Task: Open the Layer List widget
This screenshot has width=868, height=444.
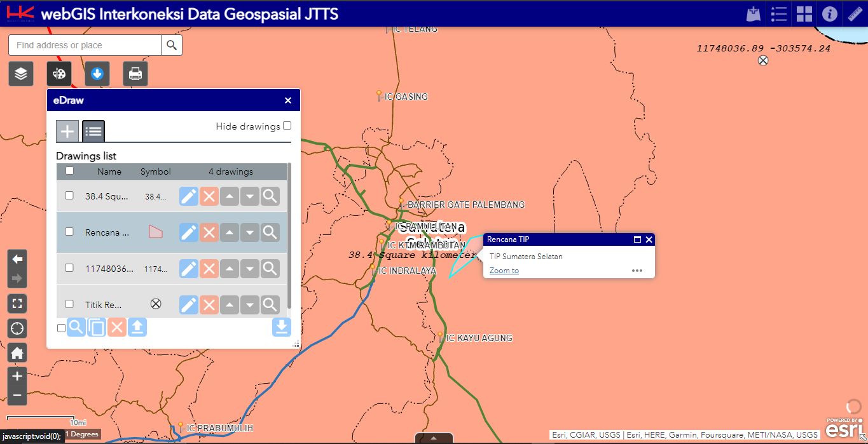Action: pos(21,74)
